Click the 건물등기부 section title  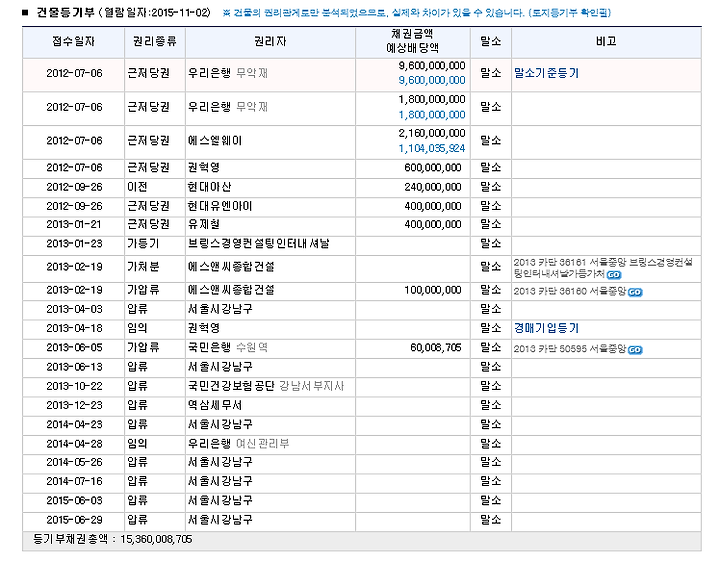click(66, 12)
